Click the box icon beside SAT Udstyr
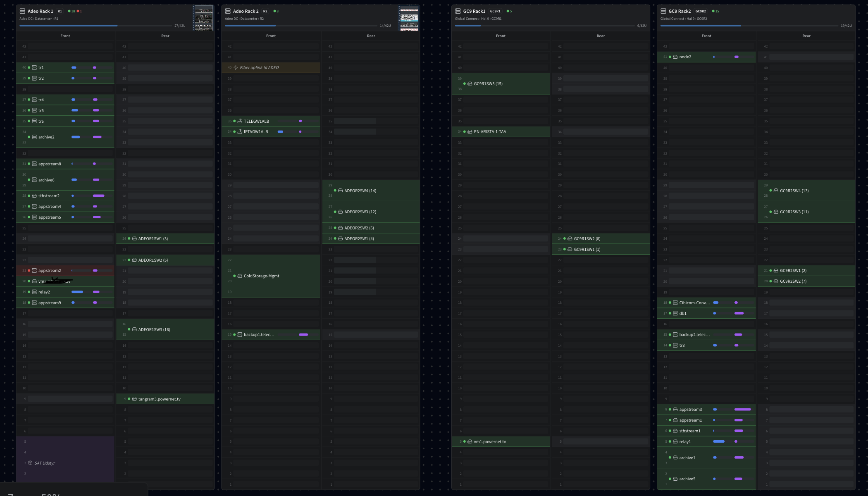Screen dimensions: 868x496 tap(30, 463)
